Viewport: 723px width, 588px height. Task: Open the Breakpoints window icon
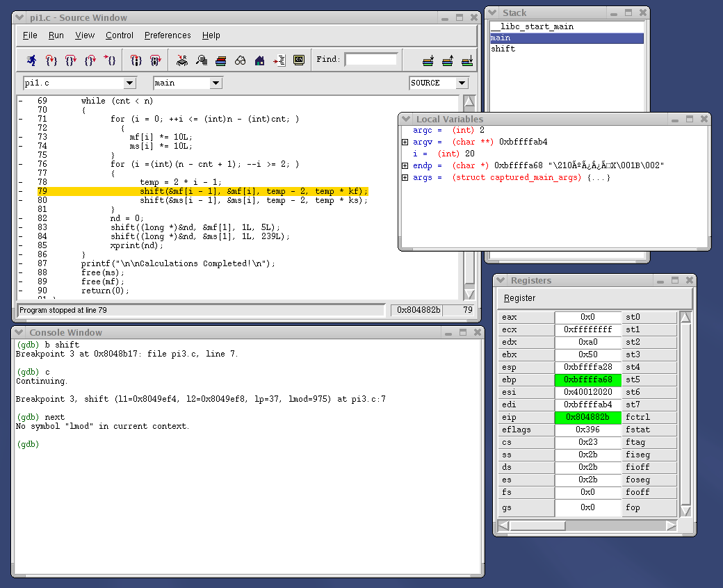tap(279, 60)
